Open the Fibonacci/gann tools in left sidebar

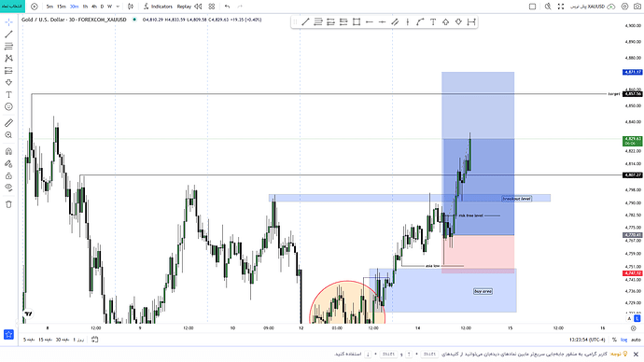8,47
